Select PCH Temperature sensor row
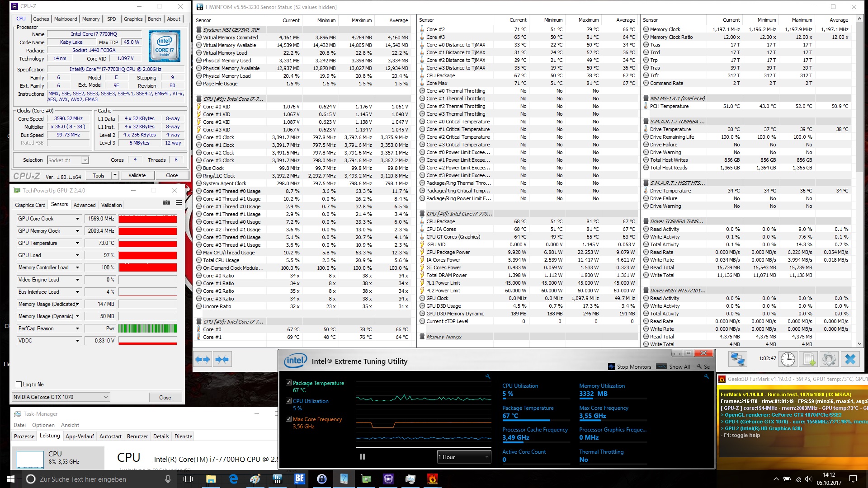The height and width of the screenshot is (488, 868). click(x=747, y=106)
